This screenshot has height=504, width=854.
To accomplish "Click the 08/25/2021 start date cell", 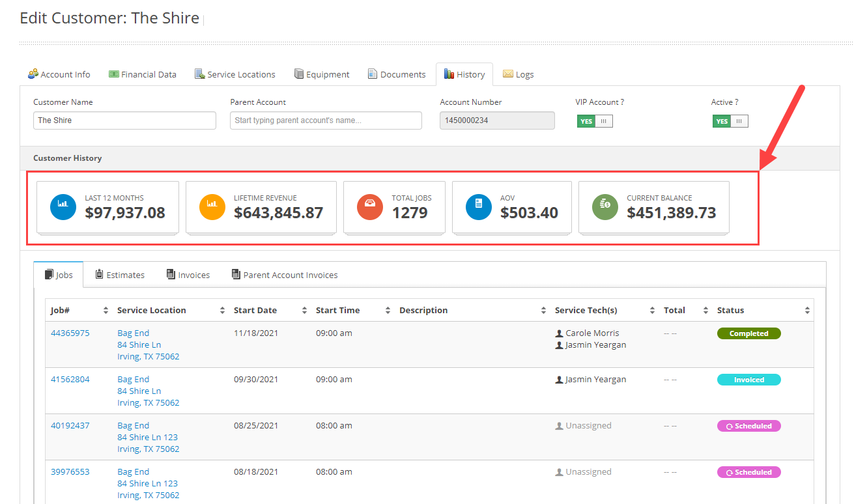I will click(x=256, y=426).
